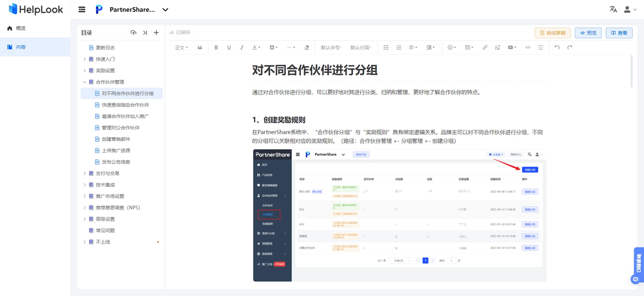
Task: Insert a numbered list
Action: pos(398,48)
